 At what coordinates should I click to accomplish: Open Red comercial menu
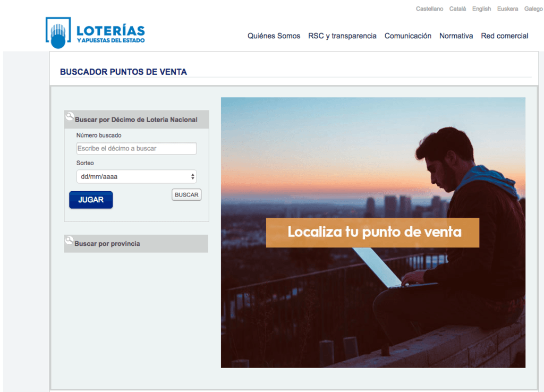(x=505, y=36)
